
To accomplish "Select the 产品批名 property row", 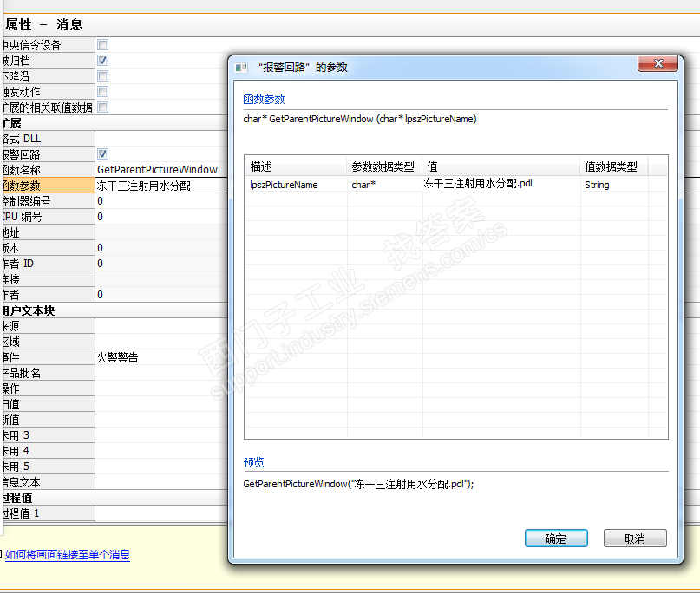I will 48,373.
